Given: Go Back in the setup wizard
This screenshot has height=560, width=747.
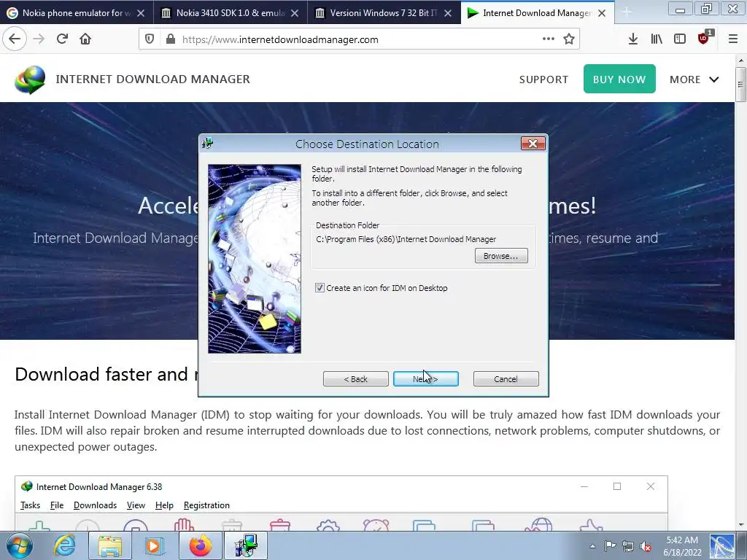Looking at the screenshot, I should (355, 379).
